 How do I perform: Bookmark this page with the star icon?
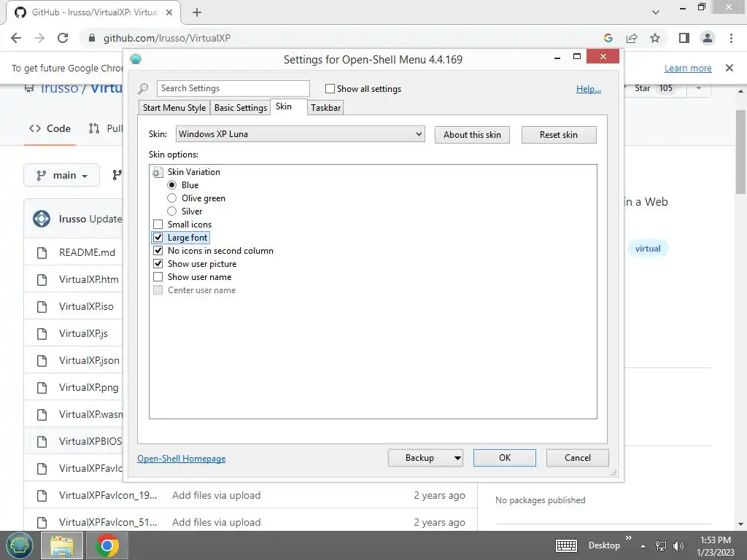point(656,38)
